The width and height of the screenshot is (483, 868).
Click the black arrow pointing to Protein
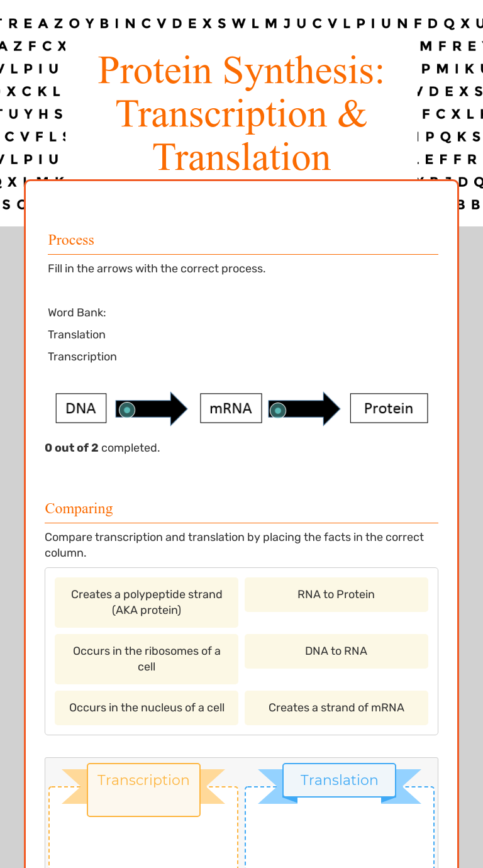[x=313, y=409]
